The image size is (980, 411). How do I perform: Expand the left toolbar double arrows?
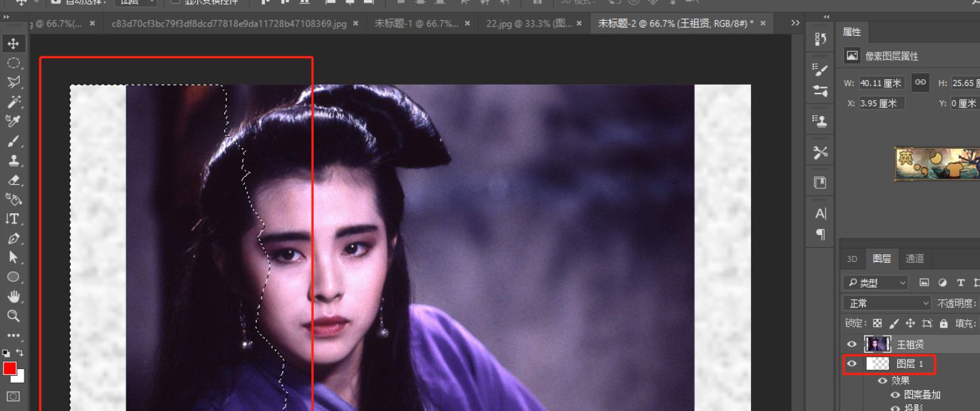(7, 16)
